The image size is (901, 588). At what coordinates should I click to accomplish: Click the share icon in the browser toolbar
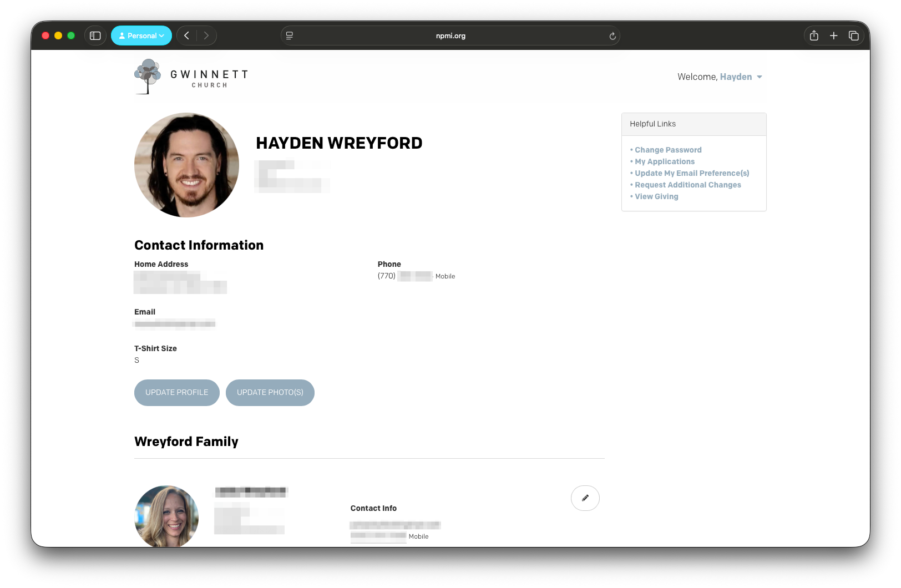tap(813, 35)
